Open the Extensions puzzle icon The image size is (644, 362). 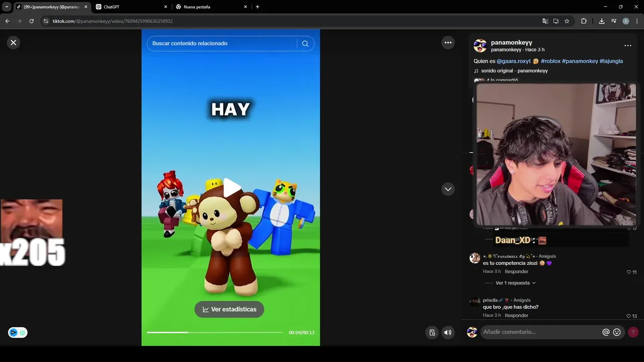pos(584,21)
